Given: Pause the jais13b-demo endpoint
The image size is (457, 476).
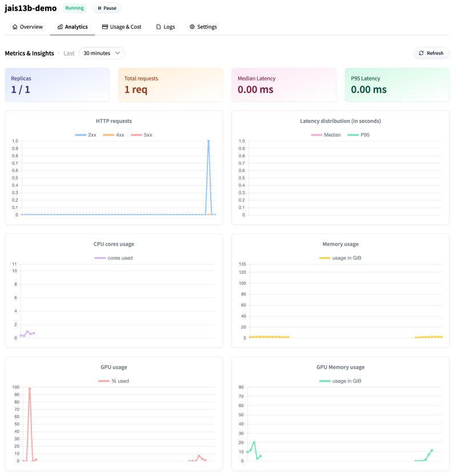Looking at the screenshot, I should coord(107,8).
